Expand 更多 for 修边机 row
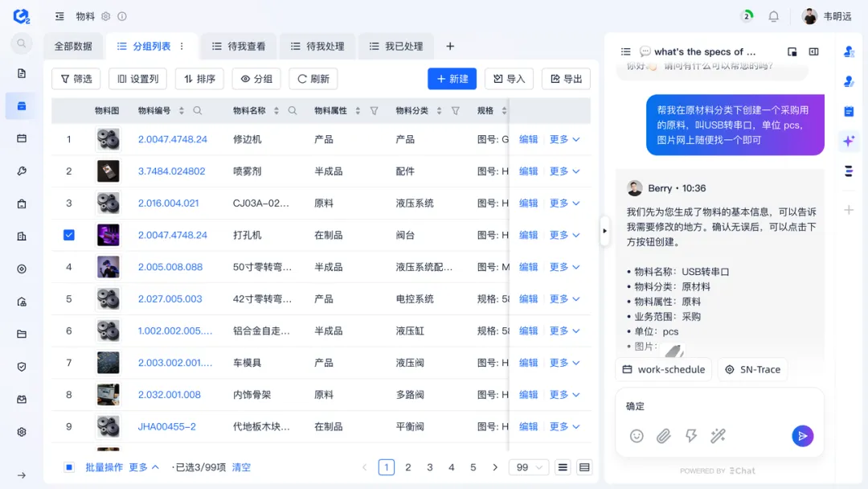Viewport: 868px width, 489px height. [x=565, y=140]
